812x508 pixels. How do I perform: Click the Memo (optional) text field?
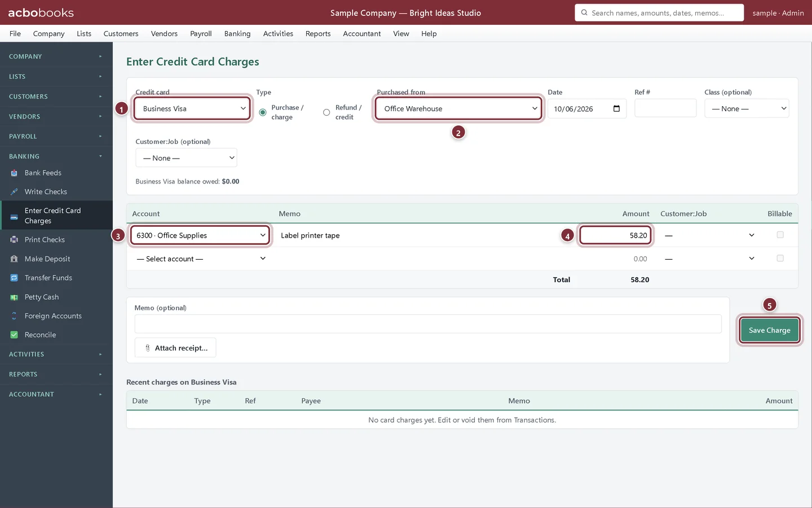[428, 324]
